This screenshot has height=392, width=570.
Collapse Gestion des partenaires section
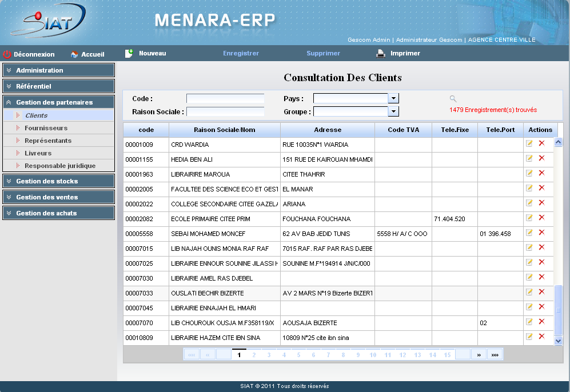pos(58,102)
